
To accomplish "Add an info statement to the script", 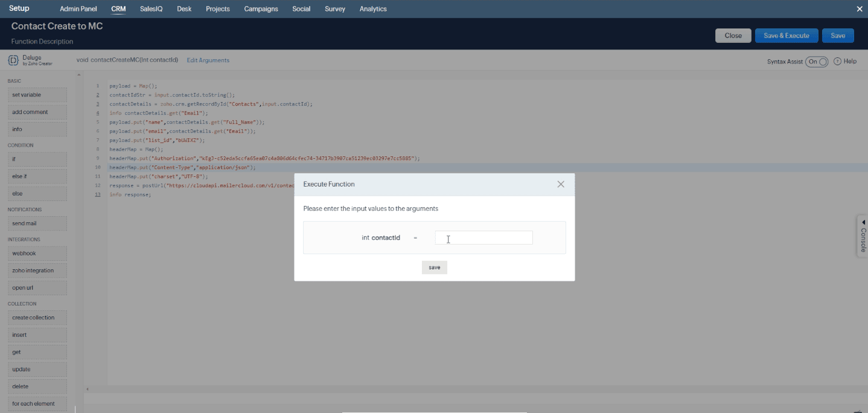I will [37, 129].
